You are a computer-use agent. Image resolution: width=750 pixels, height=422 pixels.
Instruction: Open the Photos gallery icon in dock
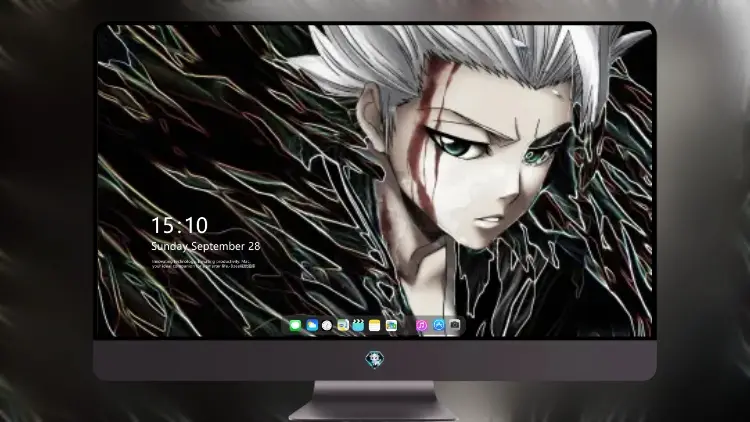pos(391,326)
